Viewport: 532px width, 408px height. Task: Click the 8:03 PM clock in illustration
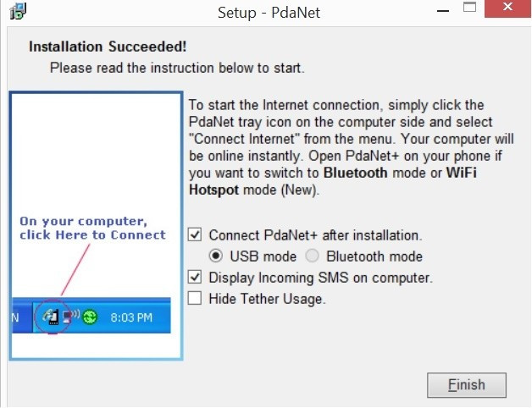pyautogui.click(x=131, y=317)
